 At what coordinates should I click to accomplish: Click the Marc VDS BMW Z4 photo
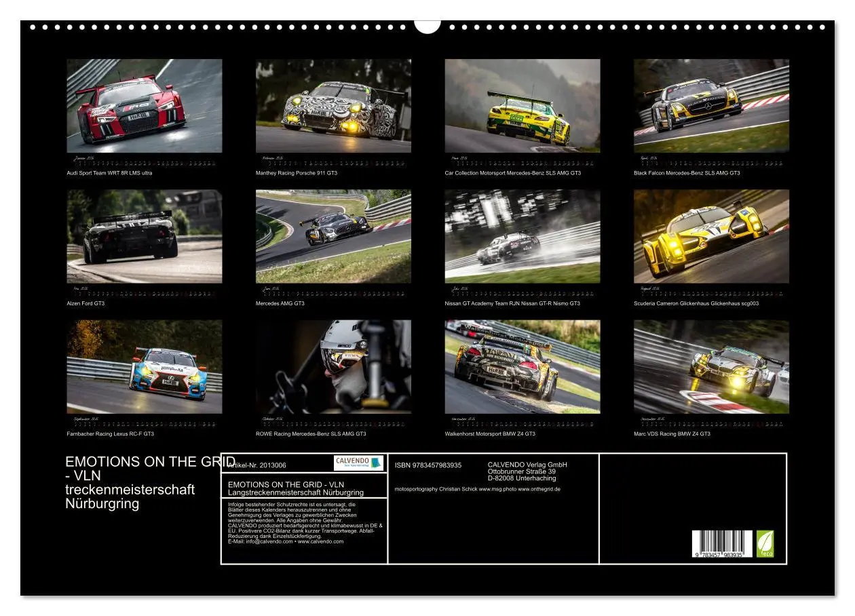pyautogui.click(x=711, y=367)
